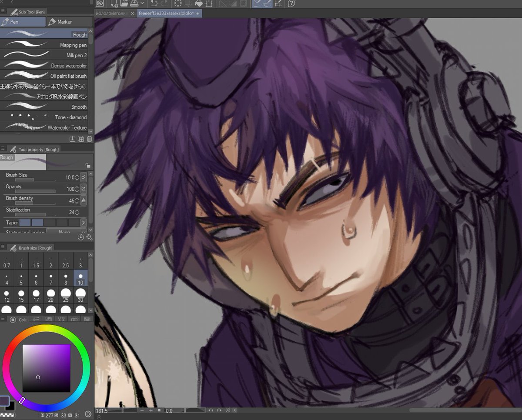Image resolution: width=522 pixels, height=420 pixels.
Task: Adjust the Opacity slider
Action: (x=35, y=191)
